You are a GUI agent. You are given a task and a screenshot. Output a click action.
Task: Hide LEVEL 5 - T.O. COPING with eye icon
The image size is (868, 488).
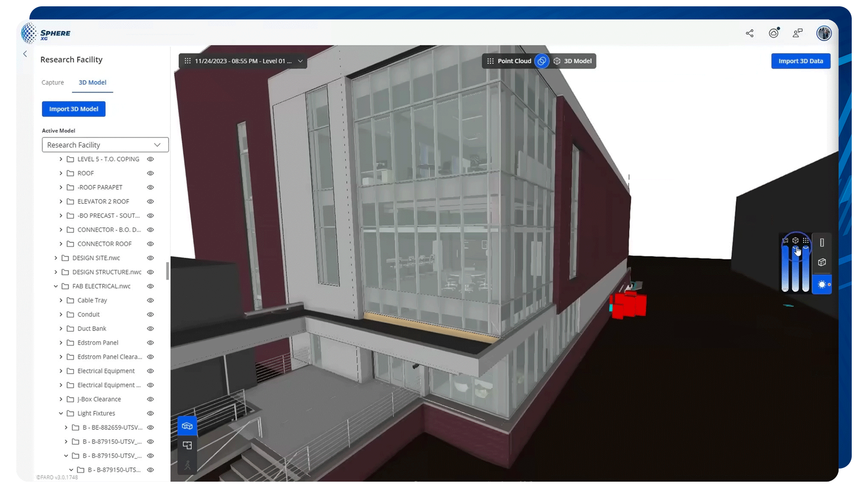tap(151, 159)
